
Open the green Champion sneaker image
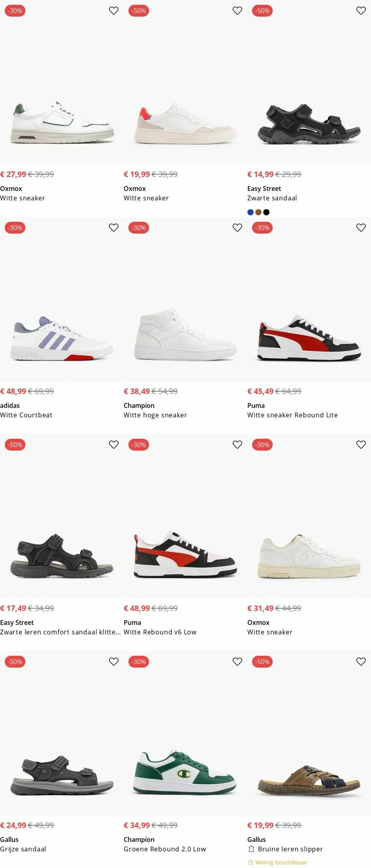[x=185, y=772]
